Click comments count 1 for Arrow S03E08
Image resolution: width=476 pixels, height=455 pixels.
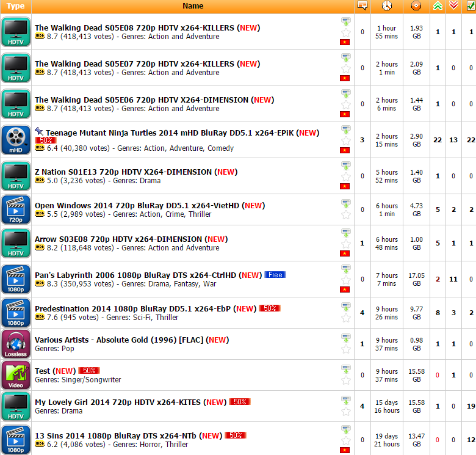[x=362, y=243]
